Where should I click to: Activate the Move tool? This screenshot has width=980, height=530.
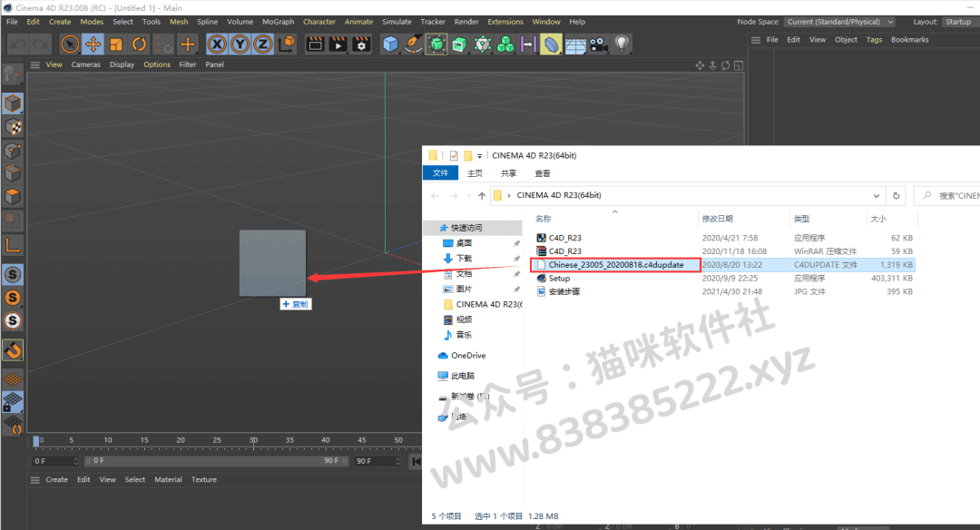click(x=93, y=44)
